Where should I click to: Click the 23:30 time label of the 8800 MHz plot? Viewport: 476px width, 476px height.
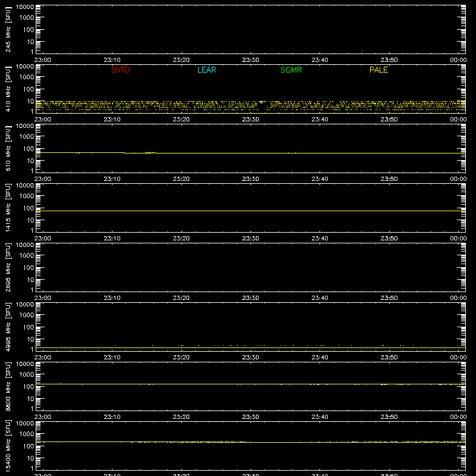pyautogui.click(x=250, y=417)
